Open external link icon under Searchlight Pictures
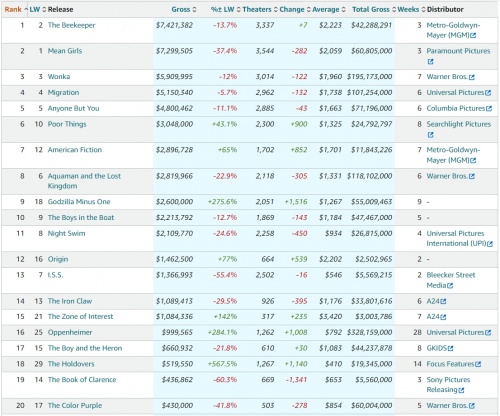 pos(430,135)
